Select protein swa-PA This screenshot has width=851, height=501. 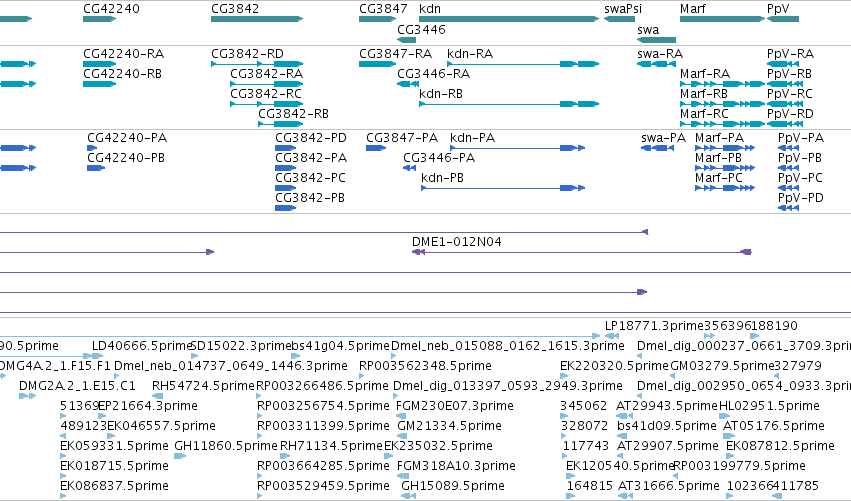(658, 148)
